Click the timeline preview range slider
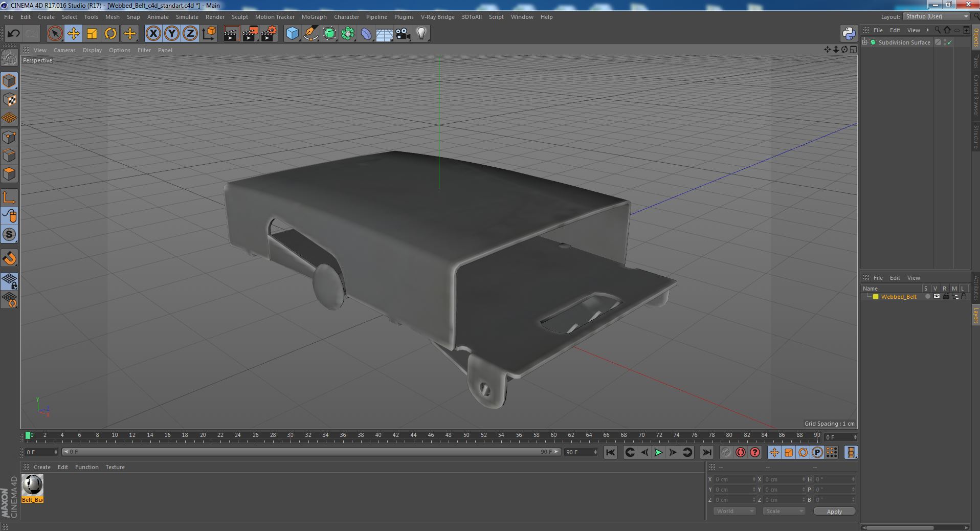The height and width of the screenshot is (531, 980). point(311,452)
